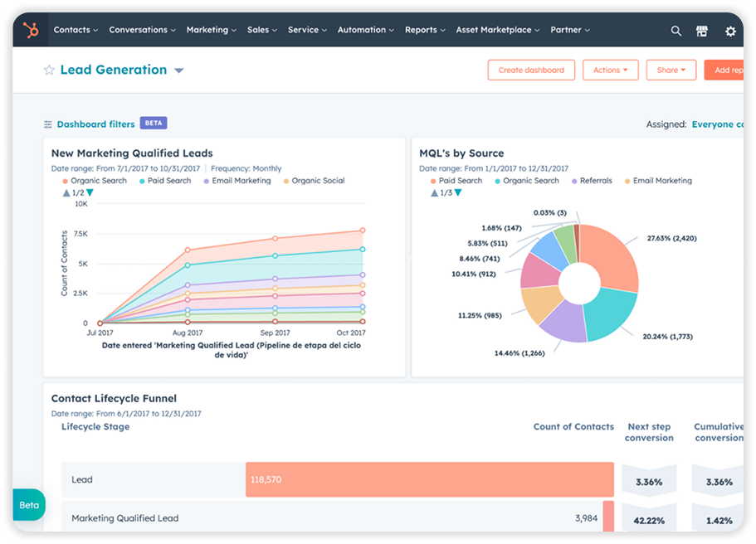Viewport: 756px width, 544px height.
Task: Go to next legend page in MQL's by Source
Action: tap(458, 193)
